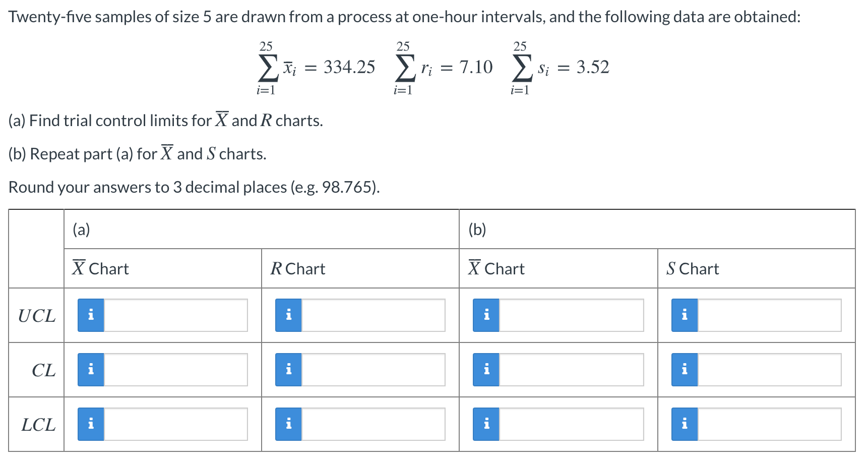Screen dimensions: 868x461
Task: Select the LCL input field for X̄ Chart (a)
Action: click(176, 424)
